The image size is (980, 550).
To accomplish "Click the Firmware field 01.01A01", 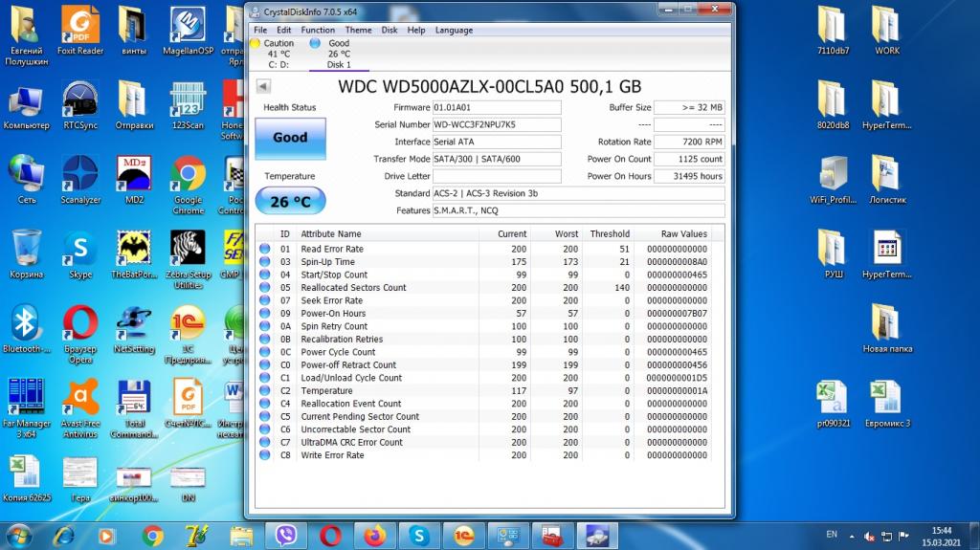I will point(497,107).
